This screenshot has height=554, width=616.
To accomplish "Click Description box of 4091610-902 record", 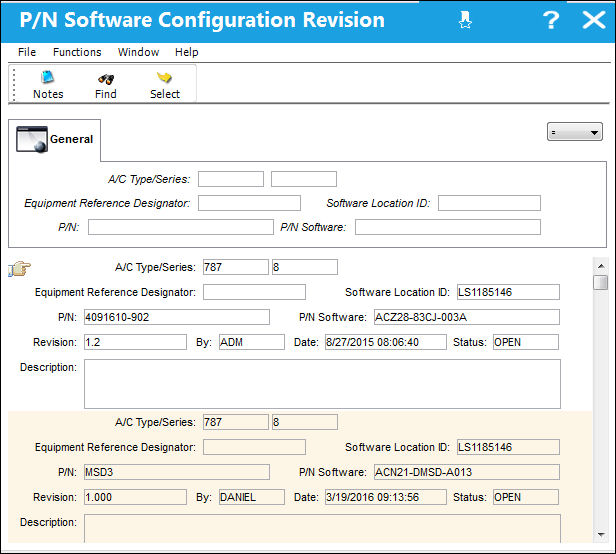I will pos(322,384).
